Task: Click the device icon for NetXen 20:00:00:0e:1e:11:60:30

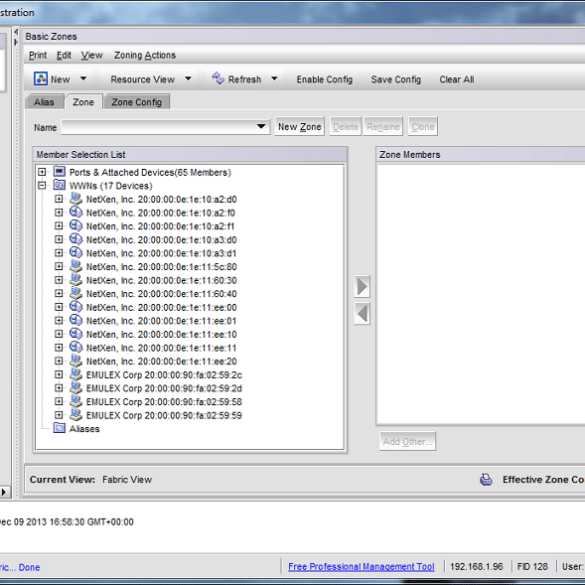Action: coord(76,280)
